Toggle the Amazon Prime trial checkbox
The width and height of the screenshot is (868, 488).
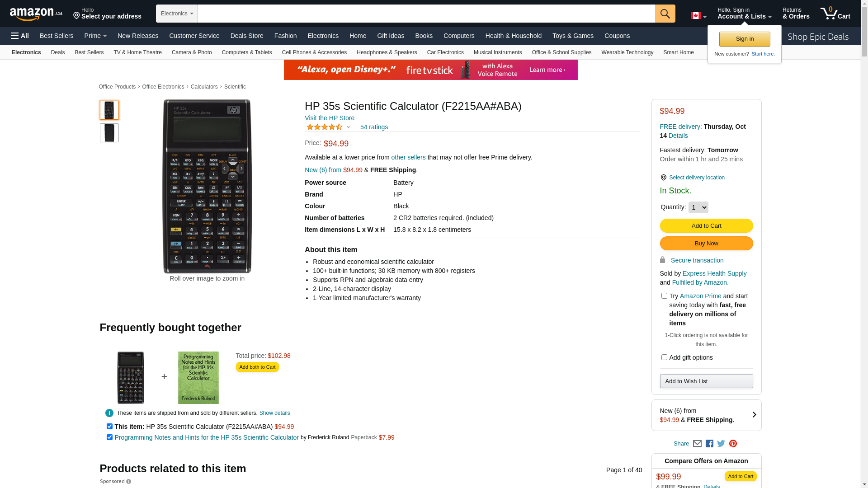[664, 296]
